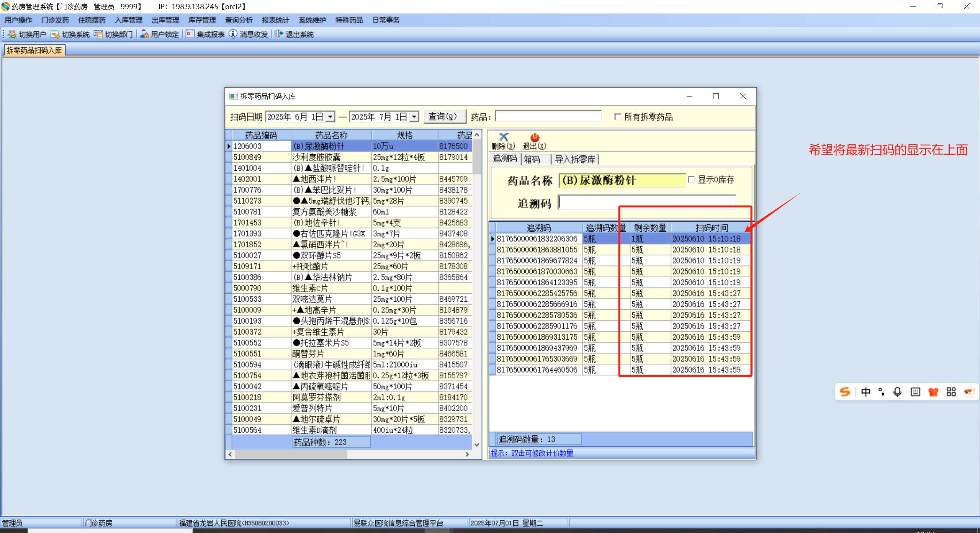Open 集成报表 (integrated reports) from the toolbar
This screenshot has height=533, width=980.
coord(190,34)
